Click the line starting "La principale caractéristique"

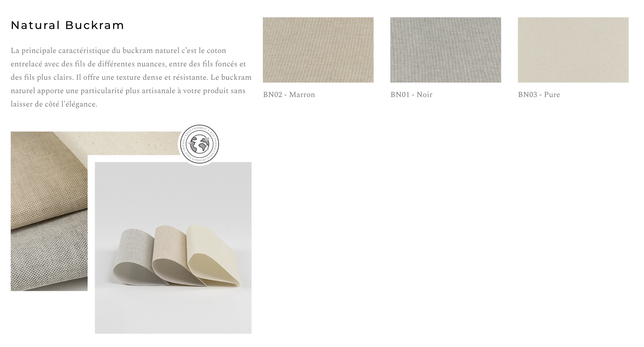pyautogui.click(x=118, y=51)
